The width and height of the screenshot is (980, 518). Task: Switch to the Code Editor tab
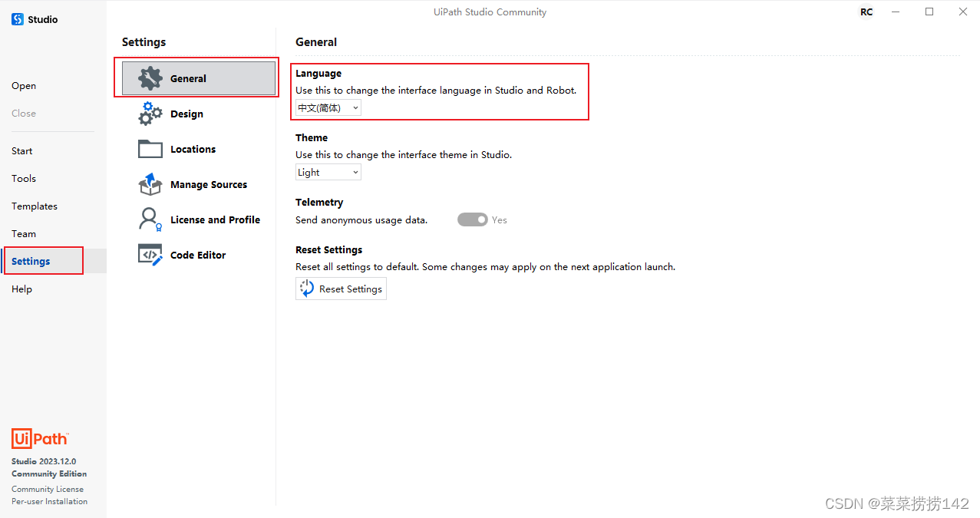pos(199,255)
